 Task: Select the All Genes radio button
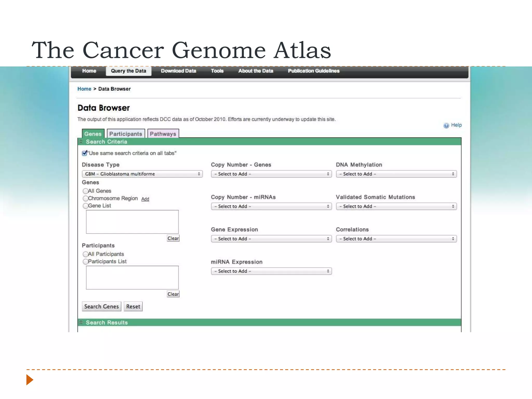pos(85,191)
